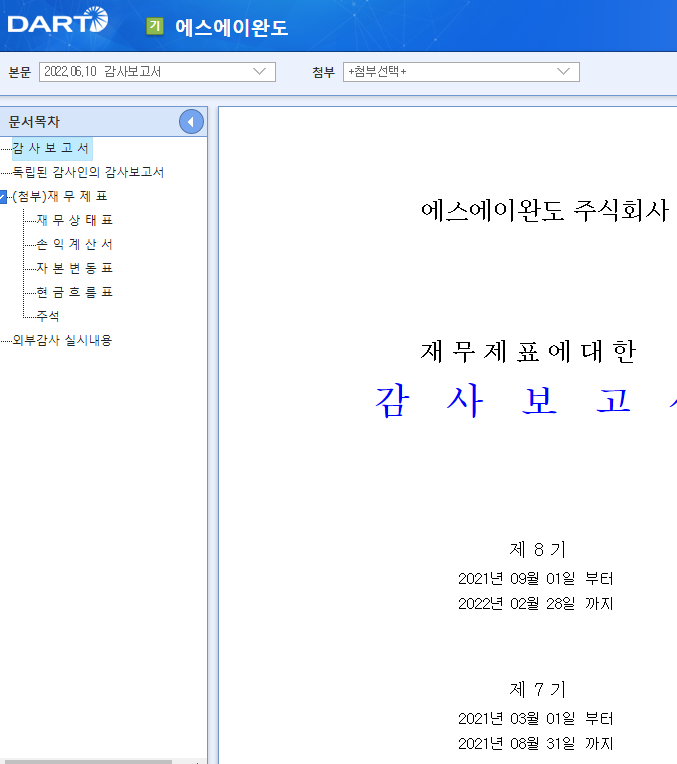The image size is (677, 764).
Task: Click the horizontal scrollbar of contents panel
Action: (86, 762)
